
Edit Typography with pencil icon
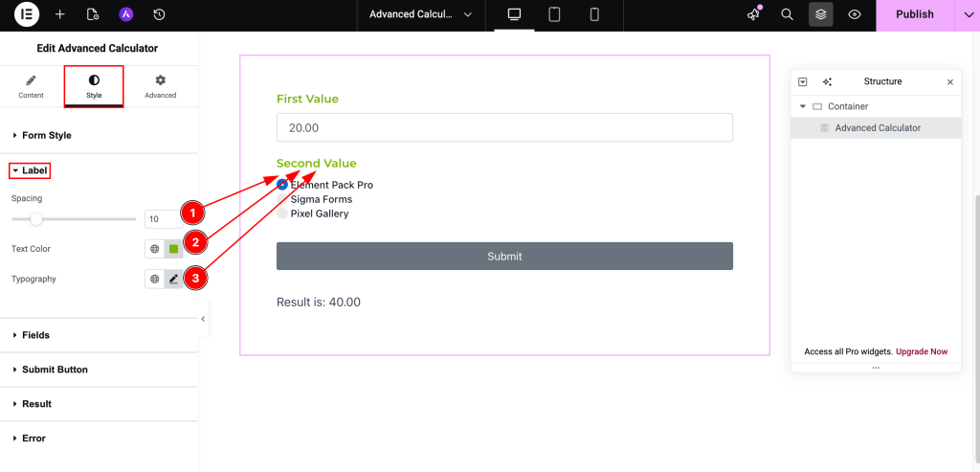(x=173, y=279)
